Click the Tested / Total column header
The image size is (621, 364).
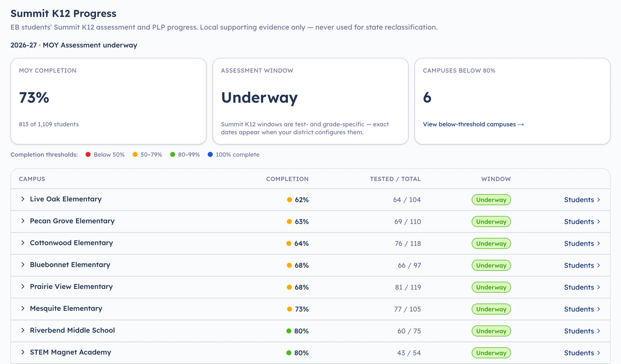coord(395,179)
